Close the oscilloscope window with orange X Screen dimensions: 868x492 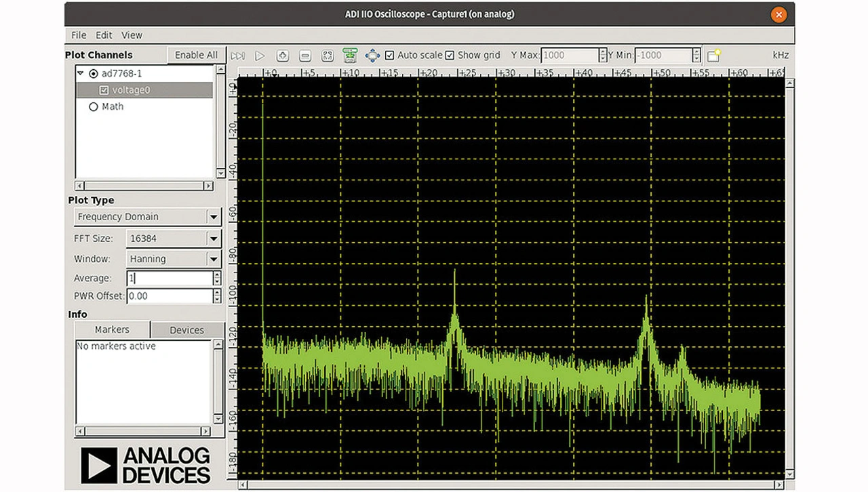[779, 14]
